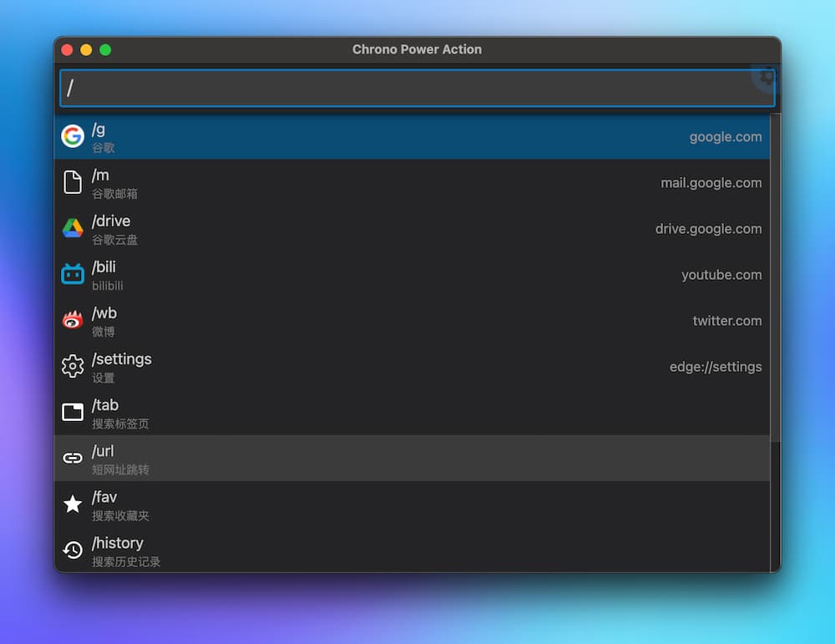Image resolution: width=835 pixels, height=644 pixels.
Task: Focus the command search input field
Action: tap(417, 88)
